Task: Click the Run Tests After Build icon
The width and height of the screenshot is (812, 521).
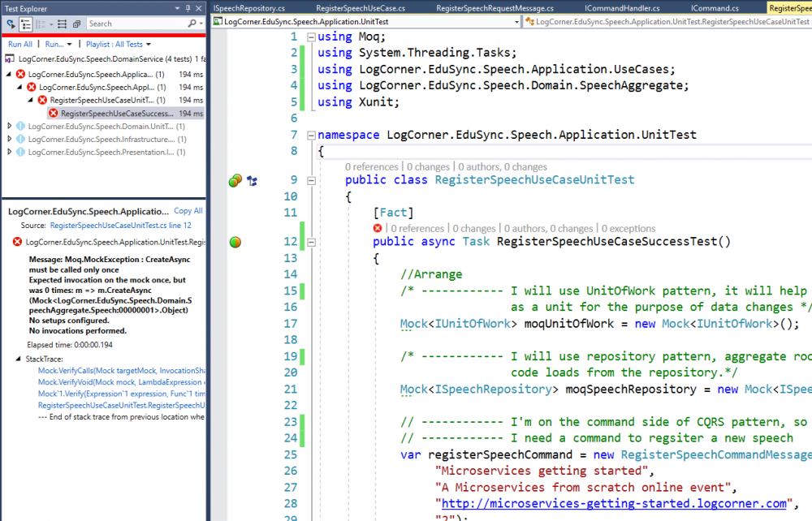Action: [11, 24]
